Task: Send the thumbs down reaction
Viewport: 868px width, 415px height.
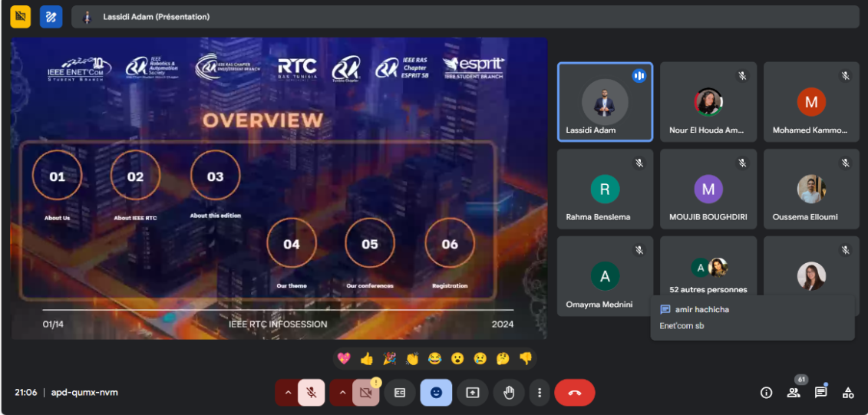Action: click(x=526, y=358)
